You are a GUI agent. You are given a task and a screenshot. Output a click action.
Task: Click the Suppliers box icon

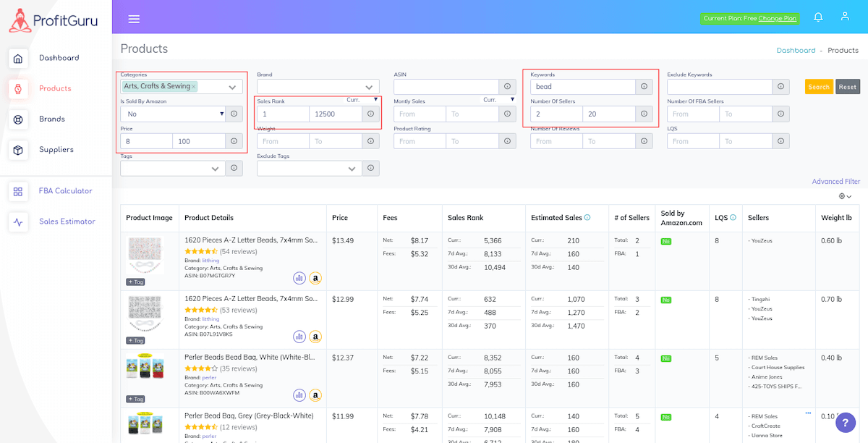pos(18,150)
